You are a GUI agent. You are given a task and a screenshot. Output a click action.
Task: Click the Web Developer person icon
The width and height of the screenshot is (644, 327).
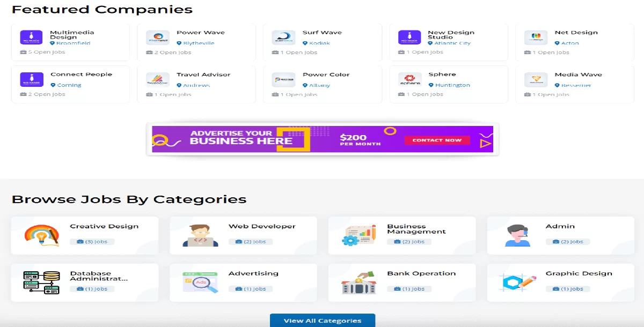point(200,235)
